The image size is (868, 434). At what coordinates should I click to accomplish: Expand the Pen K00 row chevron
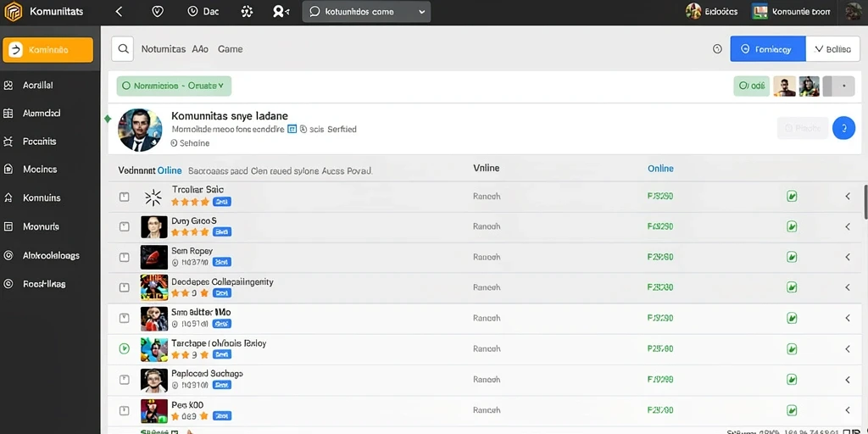848,410
